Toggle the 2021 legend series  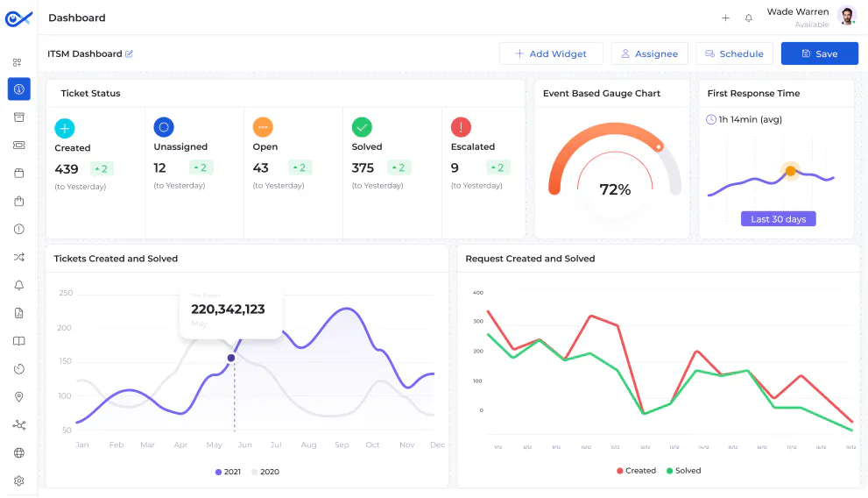point(228,472)
